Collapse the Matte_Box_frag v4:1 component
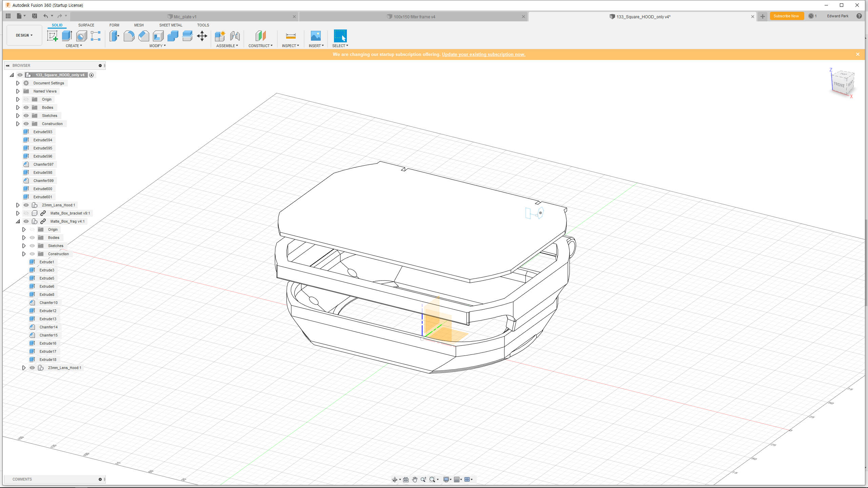Image resolution: width=868 pixels, height=488 pixels. pyautogui.click(x=18, y=221)
